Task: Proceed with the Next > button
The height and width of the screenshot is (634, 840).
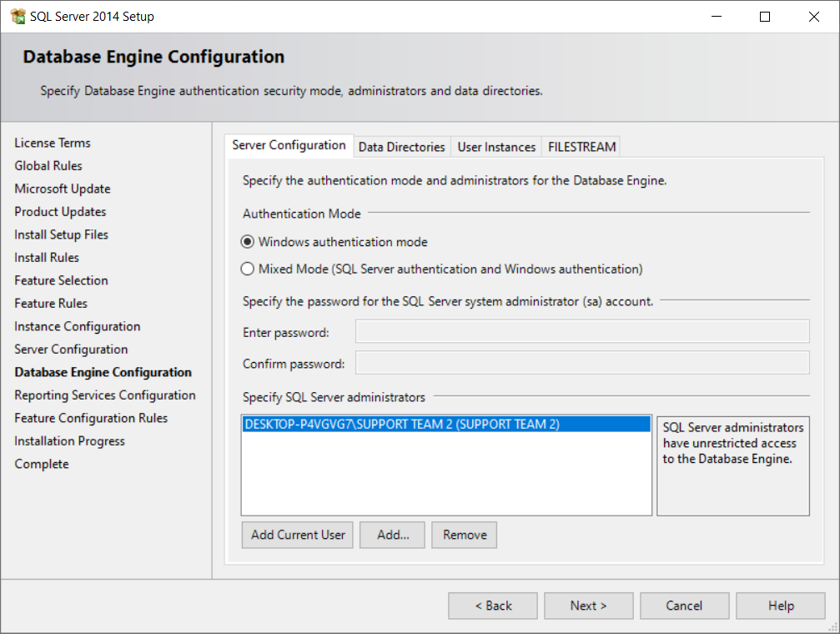Action: click(588, 606)
